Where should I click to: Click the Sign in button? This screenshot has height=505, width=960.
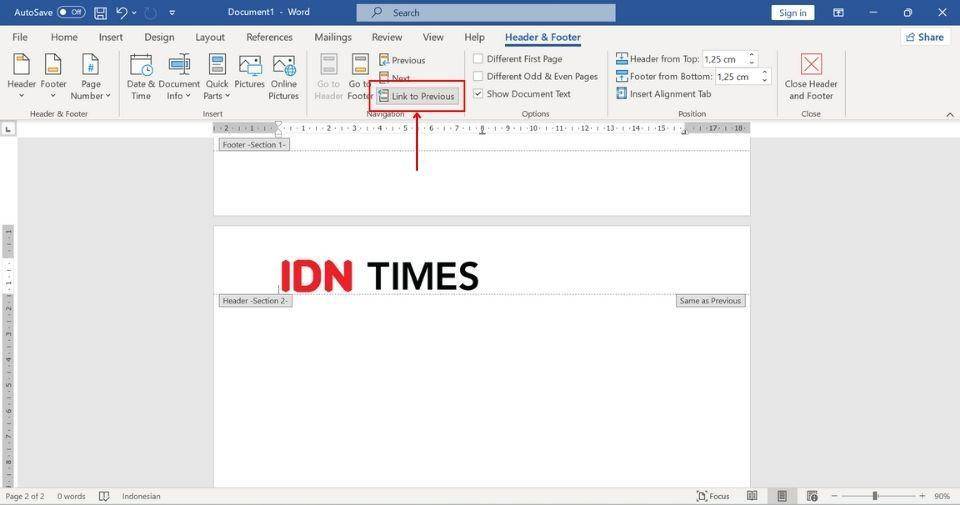pyautogui.click(x=792, y=13)
